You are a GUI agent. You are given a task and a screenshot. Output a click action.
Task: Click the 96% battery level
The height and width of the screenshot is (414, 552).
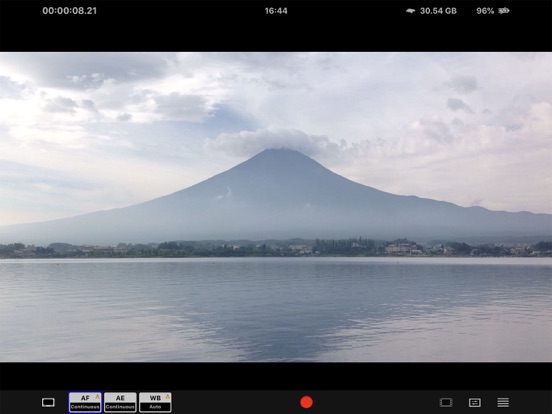[485, 11]
